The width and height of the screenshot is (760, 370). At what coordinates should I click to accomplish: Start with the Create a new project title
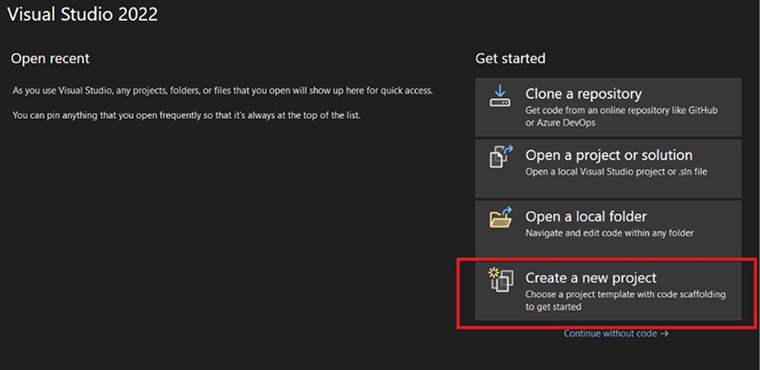[x=591, y=278]
